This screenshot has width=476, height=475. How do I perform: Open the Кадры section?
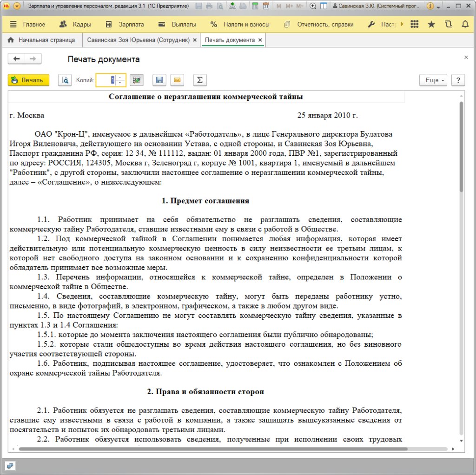point(75,25)
